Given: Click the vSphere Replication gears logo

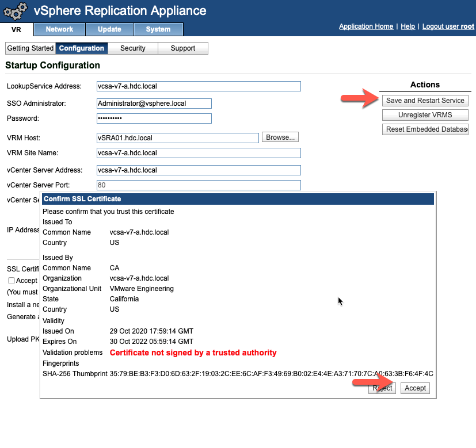Looking at the screenshot, I should click(x=15, y=11).
